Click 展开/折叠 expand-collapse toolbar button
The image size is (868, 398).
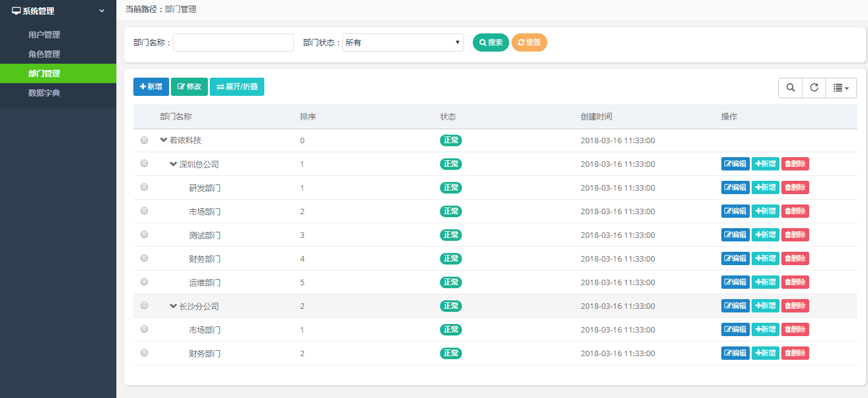[x=237, y=87]
